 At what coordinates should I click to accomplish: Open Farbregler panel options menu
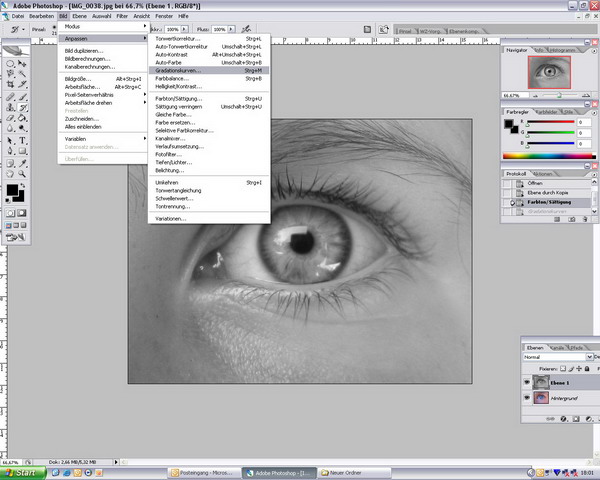(x=594, y=113)
